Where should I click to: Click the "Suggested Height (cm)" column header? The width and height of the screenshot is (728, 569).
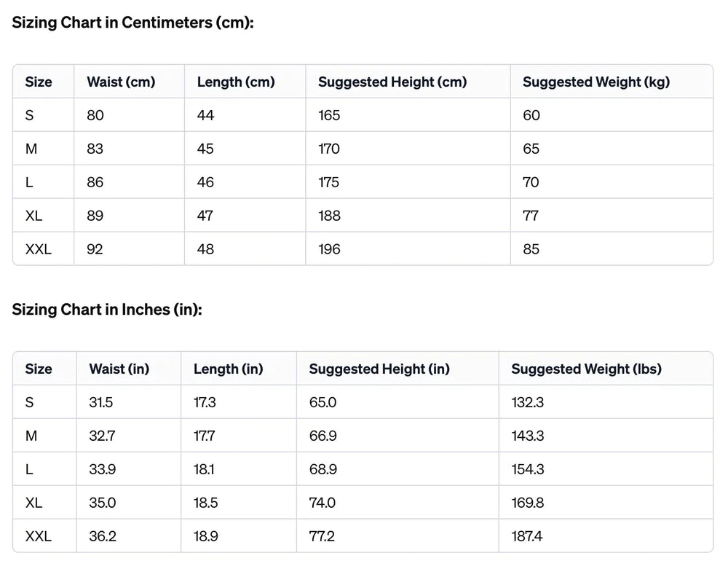392,82
